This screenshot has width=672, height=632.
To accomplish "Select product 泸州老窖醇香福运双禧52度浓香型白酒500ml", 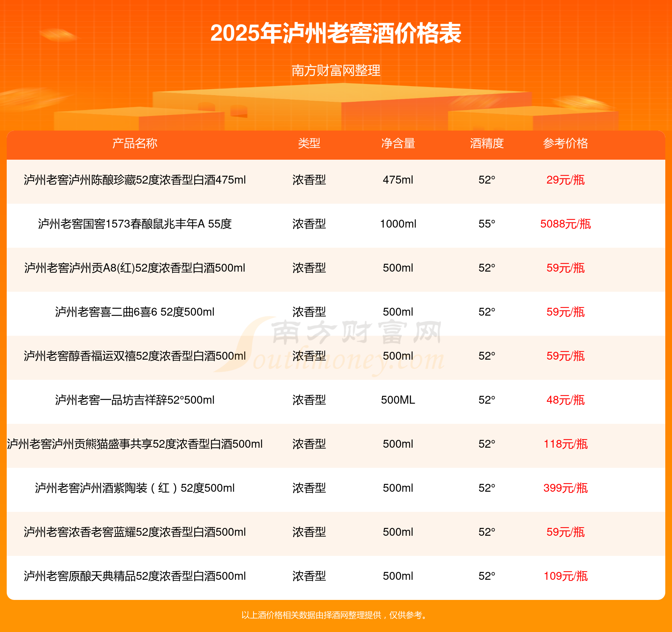I will tap(135, 356).
